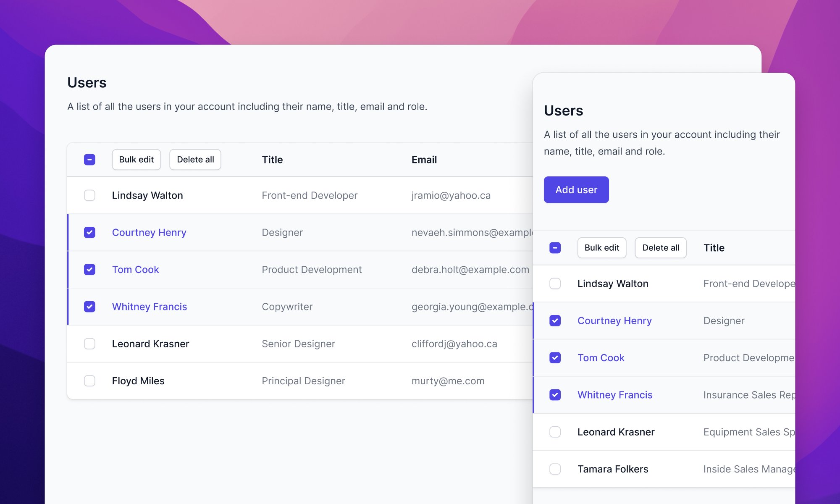Click the blue checkbox next to Tom Cook right panel
This screenshot has width=840, height=504.
point(554,357)
